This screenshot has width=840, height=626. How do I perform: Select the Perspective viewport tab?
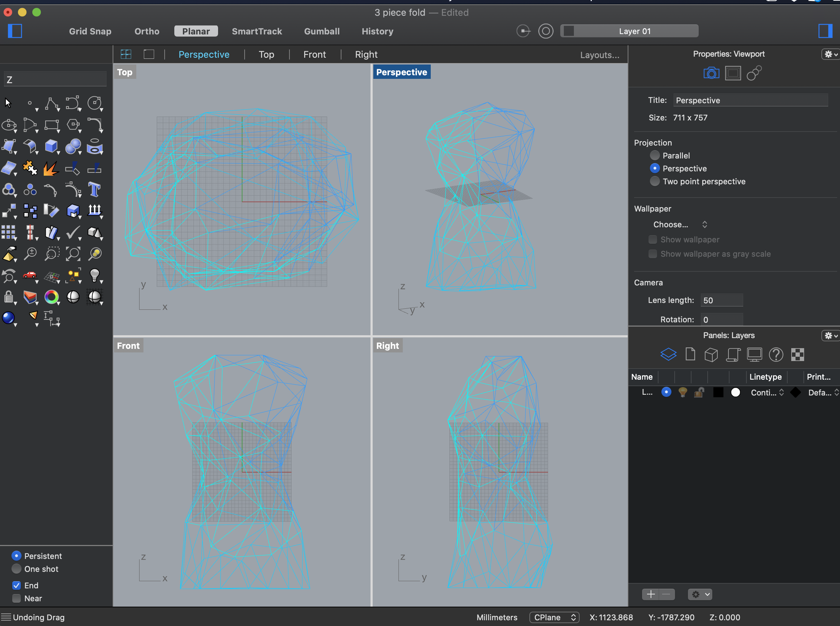(x=204, y=54)
